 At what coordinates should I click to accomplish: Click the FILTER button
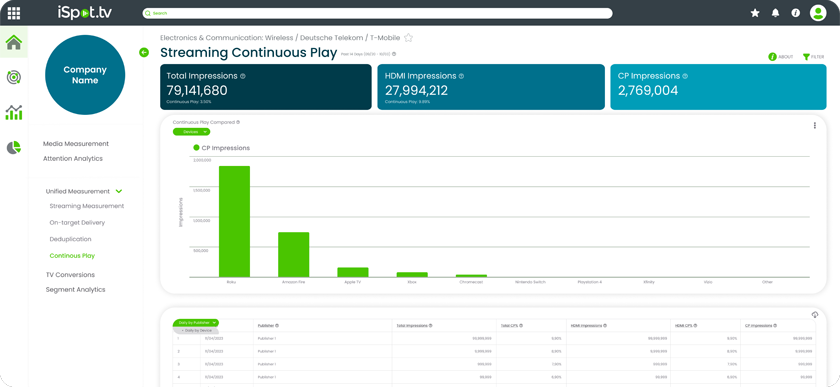813,57
